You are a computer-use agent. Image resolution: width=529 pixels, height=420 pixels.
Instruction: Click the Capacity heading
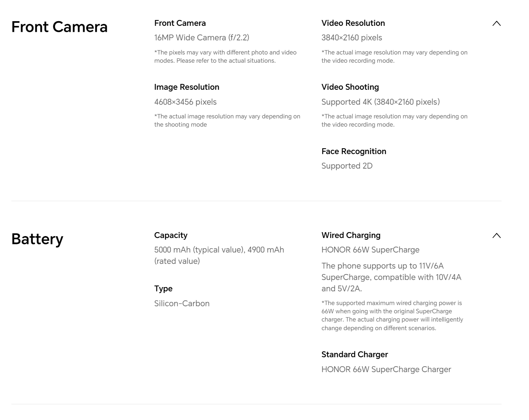(x=171, y=235)
